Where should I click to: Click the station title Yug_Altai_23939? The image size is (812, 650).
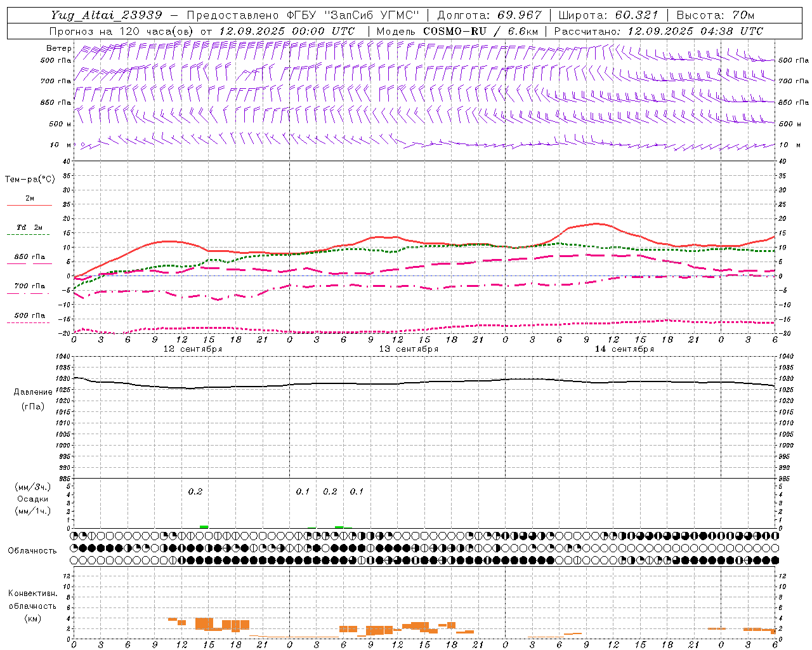tap(107, 15)
